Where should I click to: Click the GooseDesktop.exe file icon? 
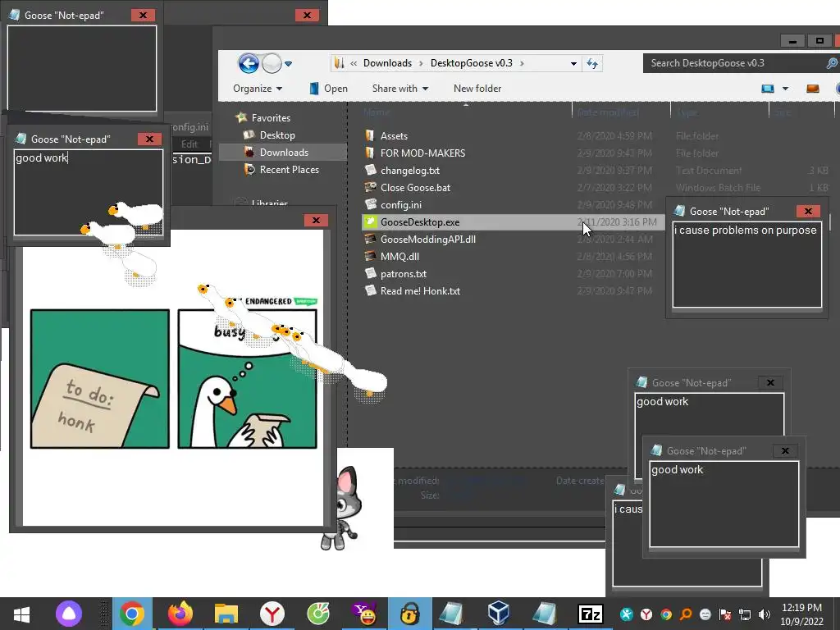coord(370,221)
